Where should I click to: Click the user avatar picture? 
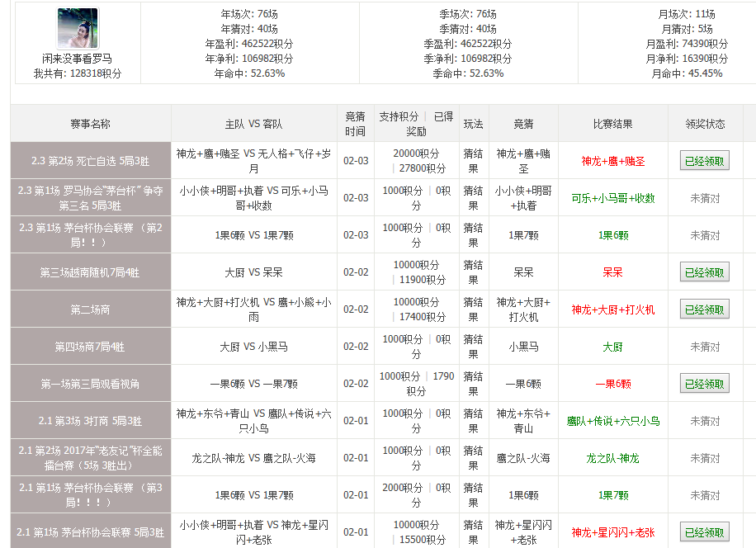[78, 28]
